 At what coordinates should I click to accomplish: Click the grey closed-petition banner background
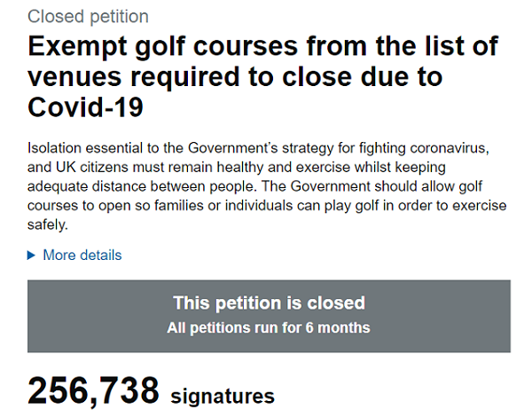[269, 316]
